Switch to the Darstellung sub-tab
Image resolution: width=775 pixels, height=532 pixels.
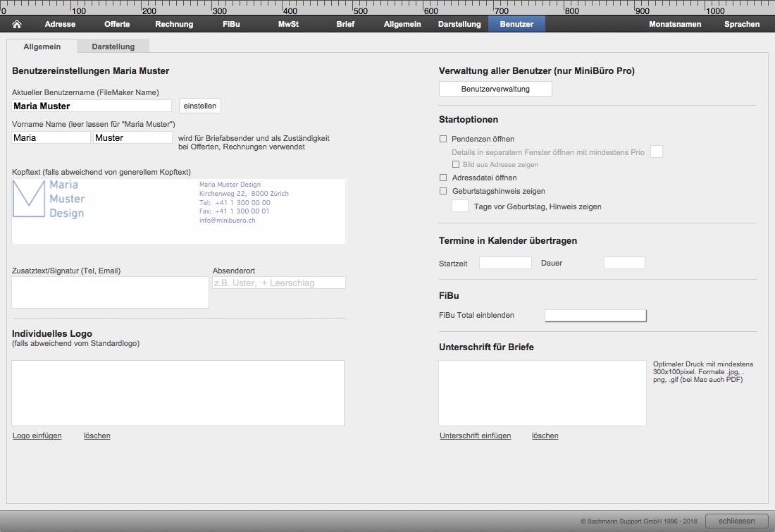pos(113,47)
